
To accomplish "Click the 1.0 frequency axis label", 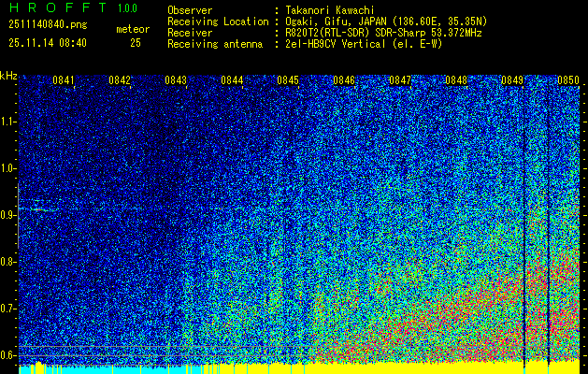I will tap(8, 169).
